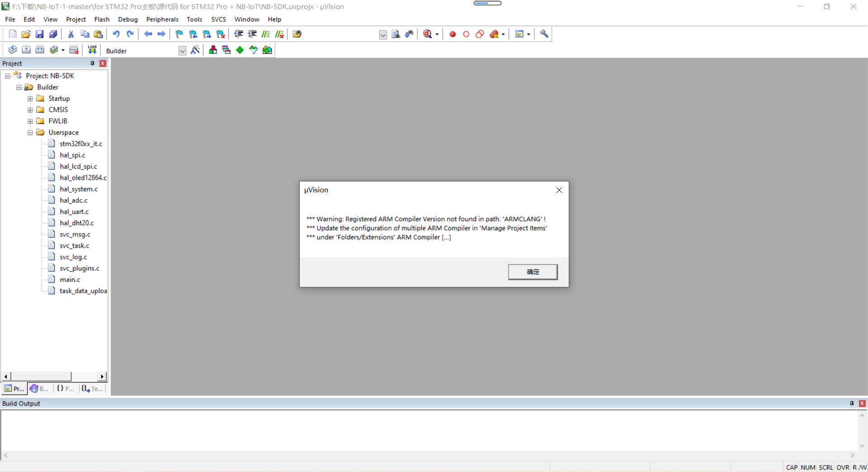Open the debug session dropdown arrow
Image resolution: width=868 pixels, height=472 pixels.
click(437, 34)
